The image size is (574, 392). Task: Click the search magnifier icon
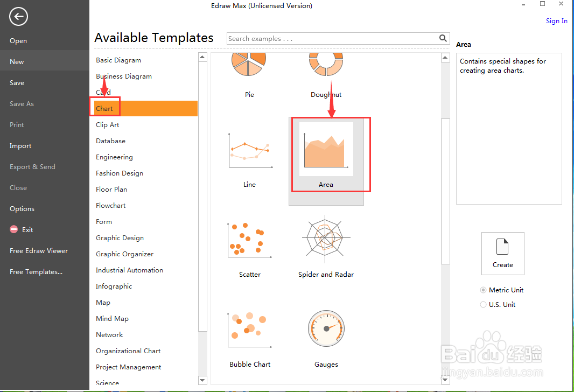443,38
